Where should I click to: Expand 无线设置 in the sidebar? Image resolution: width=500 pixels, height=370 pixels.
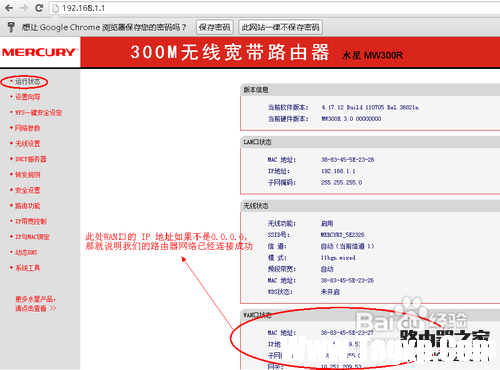click(x=27, y=144)
